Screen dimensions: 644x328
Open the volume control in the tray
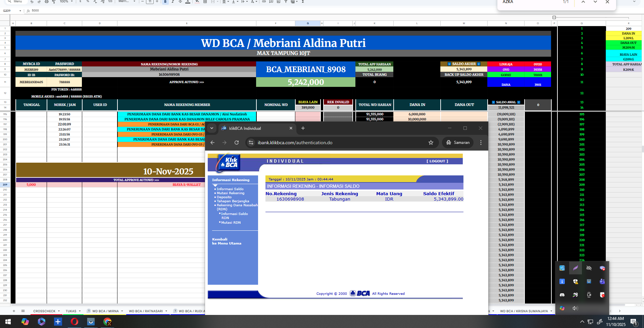575,308
